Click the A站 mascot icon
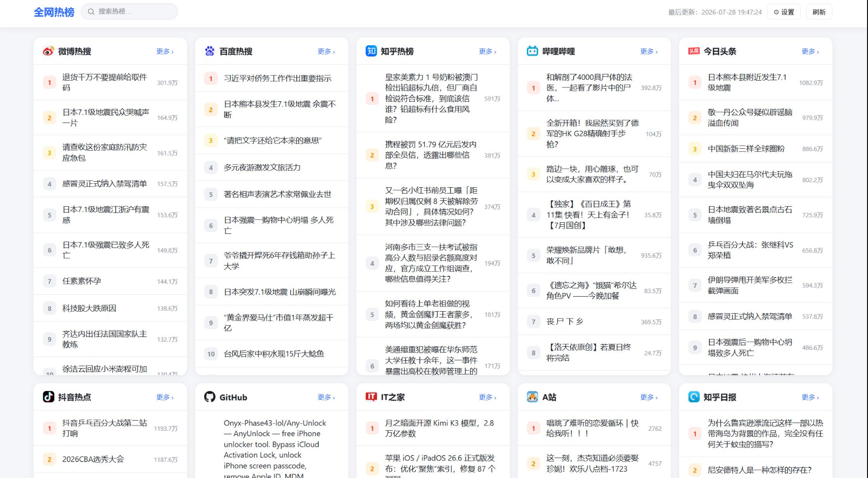The image size is (868, 478). pos(533,397)
